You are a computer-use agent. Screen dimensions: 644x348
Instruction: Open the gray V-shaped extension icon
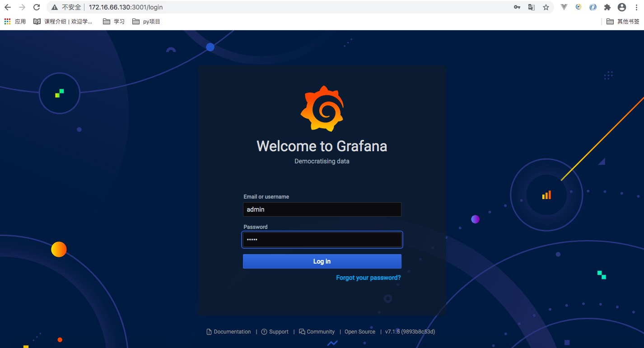[564, 7]
